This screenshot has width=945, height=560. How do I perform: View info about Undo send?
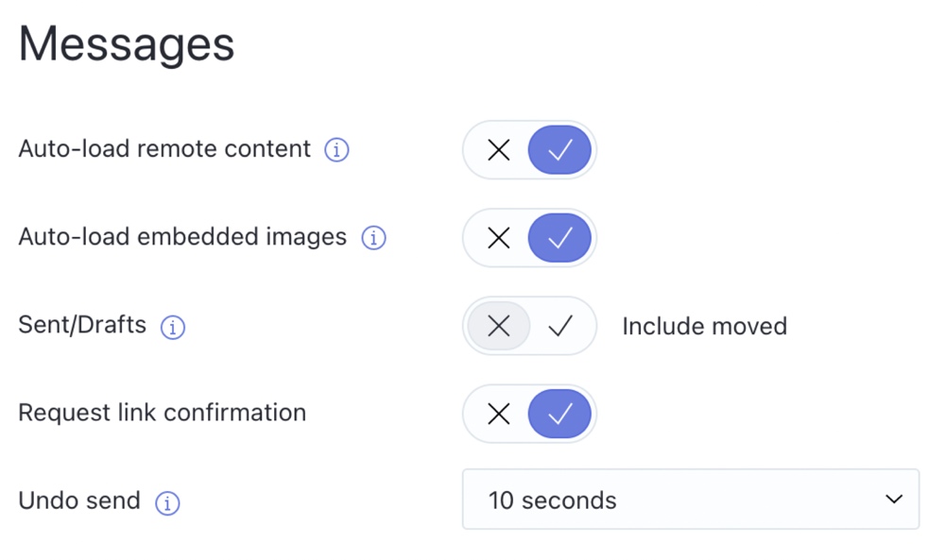point(167,502)
